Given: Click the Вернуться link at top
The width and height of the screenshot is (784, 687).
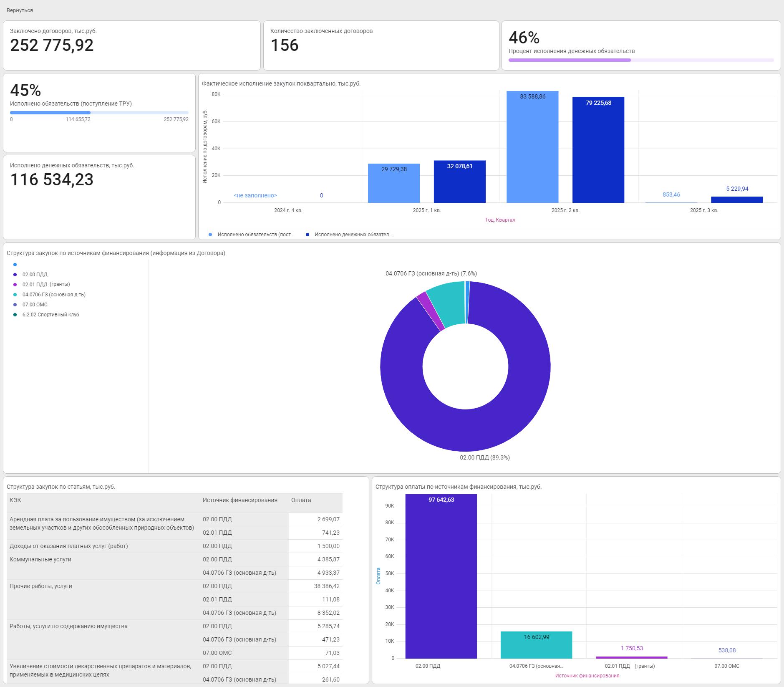Looking at the screenshot, I should [x=20, y=10].
